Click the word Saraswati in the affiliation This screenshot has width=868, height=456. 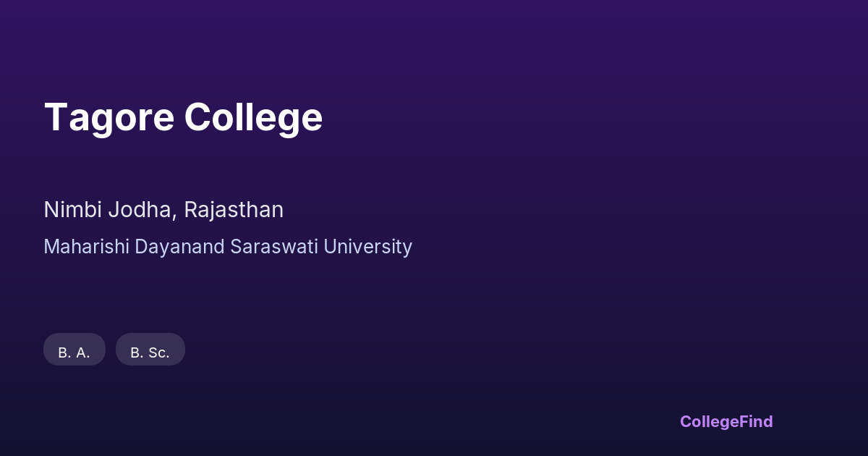(x=276, y=247)
